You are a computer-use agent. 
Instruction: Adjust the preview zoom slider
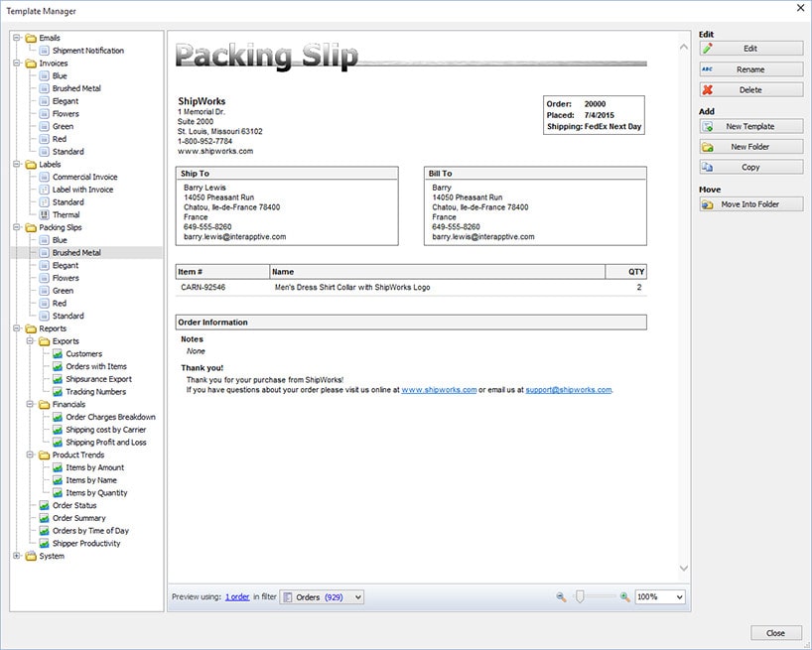click(x=581, y=596)
